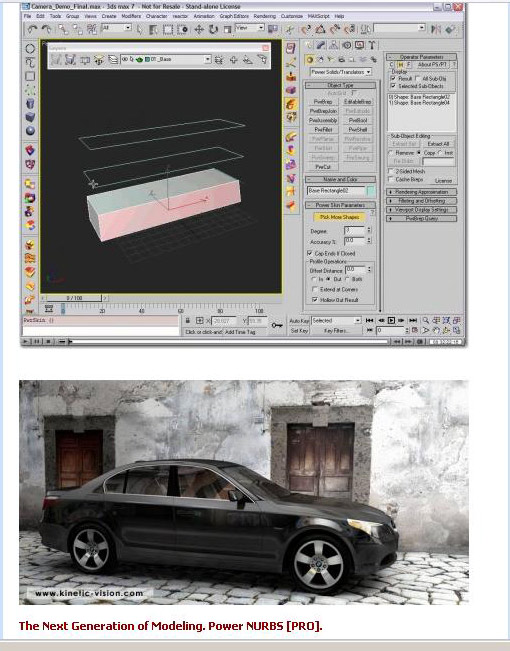
Task: Select the Copy radio button
Action: pyautogui.click(x=419, y=153)
